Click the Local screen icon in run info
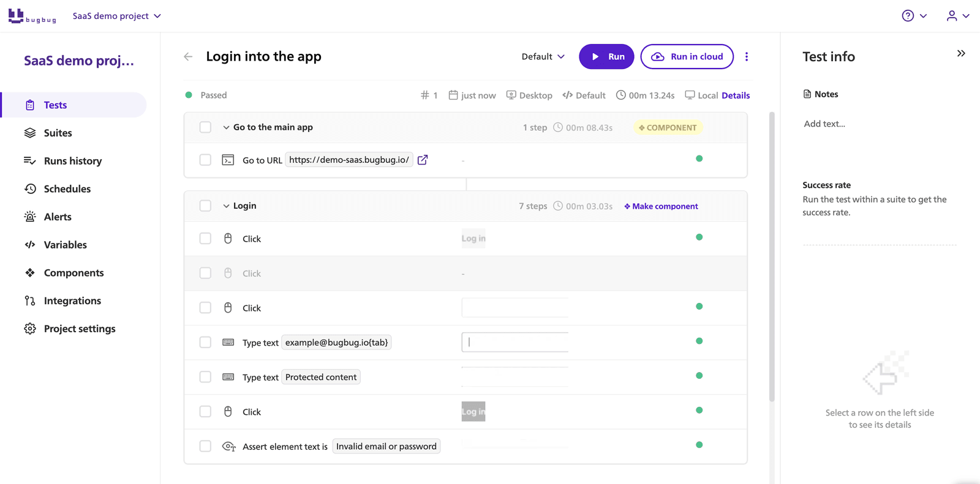 coord(690,95)
